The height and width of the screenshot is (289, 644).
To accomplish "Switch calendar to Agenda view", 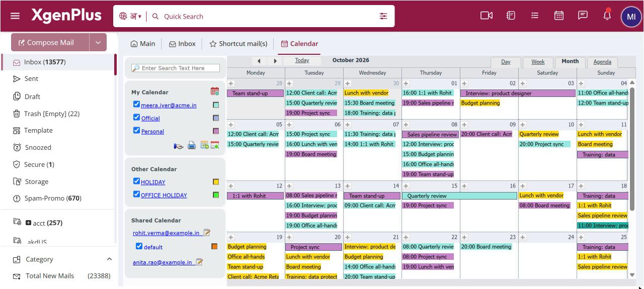I will click(x=602, y=62).
